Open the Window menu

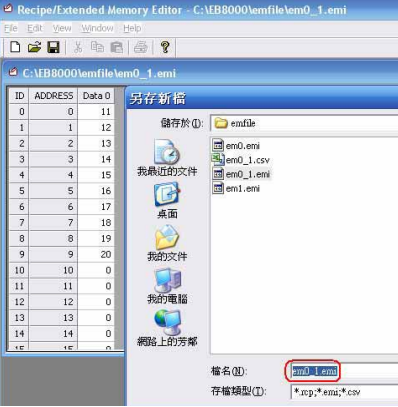click(97, 29)
